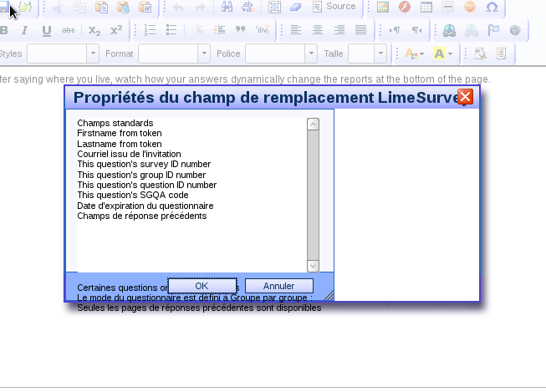
Task: Insert Flash object icon
Action: [405, 7]
